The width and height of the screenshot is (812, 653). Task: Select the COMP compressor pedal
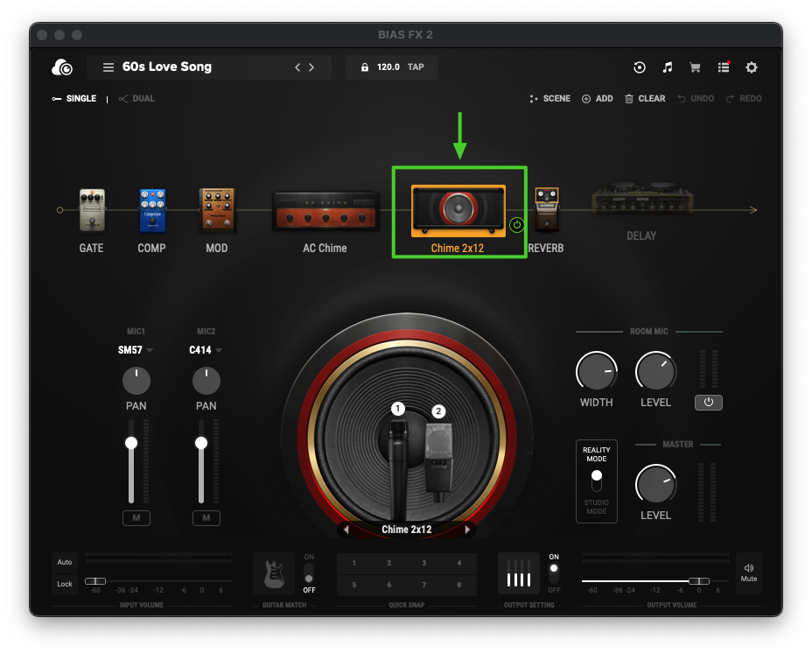(x=152, y=210)
